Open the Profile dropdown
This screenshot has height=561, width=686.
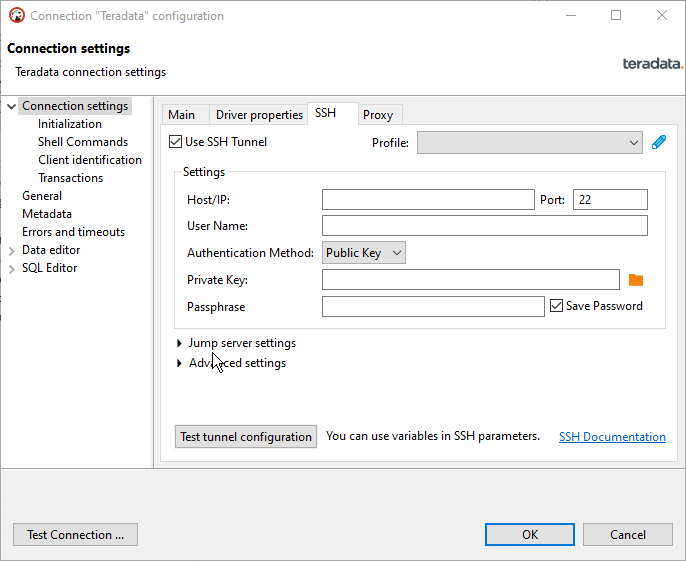(529, 143)
